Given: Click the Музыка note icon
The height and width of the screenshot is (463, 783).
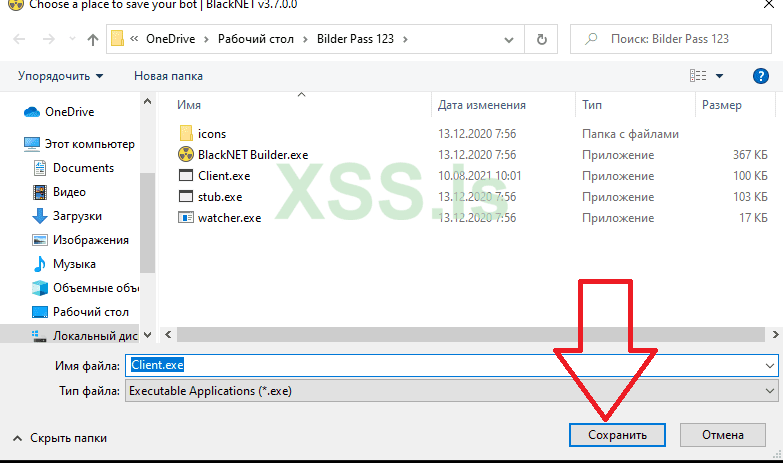Looking at the screenshot, I should (x=40, y=264).
